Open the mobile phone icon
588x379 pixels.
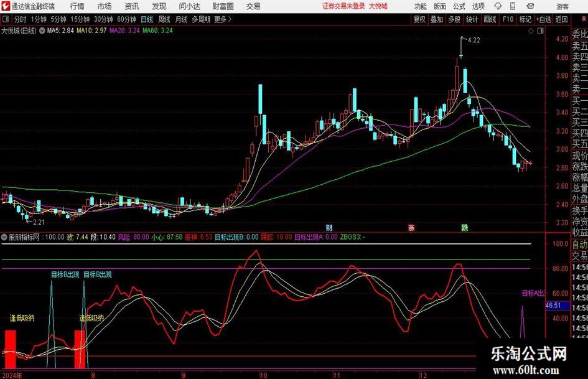(513, 6)
